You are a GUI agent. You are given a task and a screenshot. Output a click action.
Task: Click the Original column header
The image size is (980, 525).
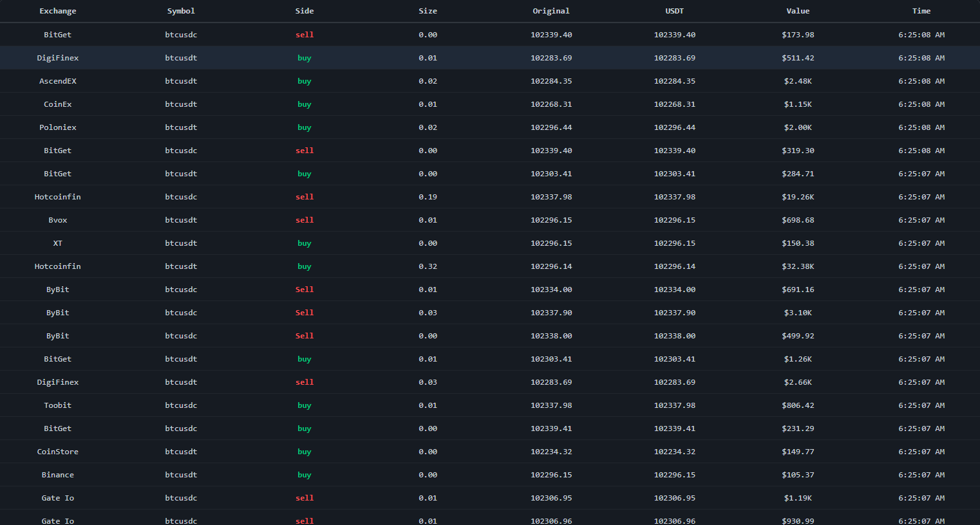click(551, 11)
